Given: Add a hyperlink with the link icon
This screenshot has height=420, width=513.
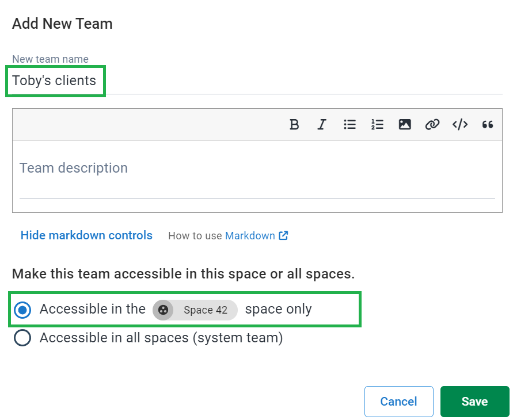Looking at the screenshot, I should coord(432,124).
